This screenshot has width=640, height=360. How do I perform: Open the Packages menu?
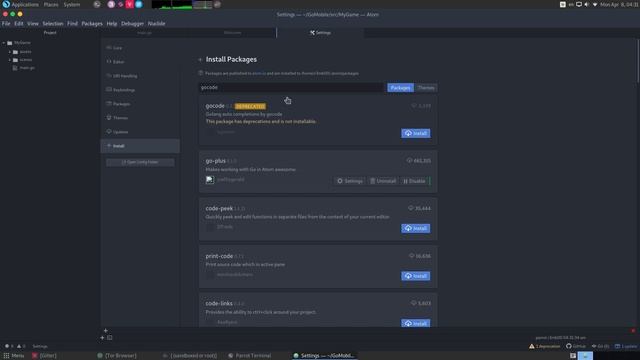click(x=92, y=24)
